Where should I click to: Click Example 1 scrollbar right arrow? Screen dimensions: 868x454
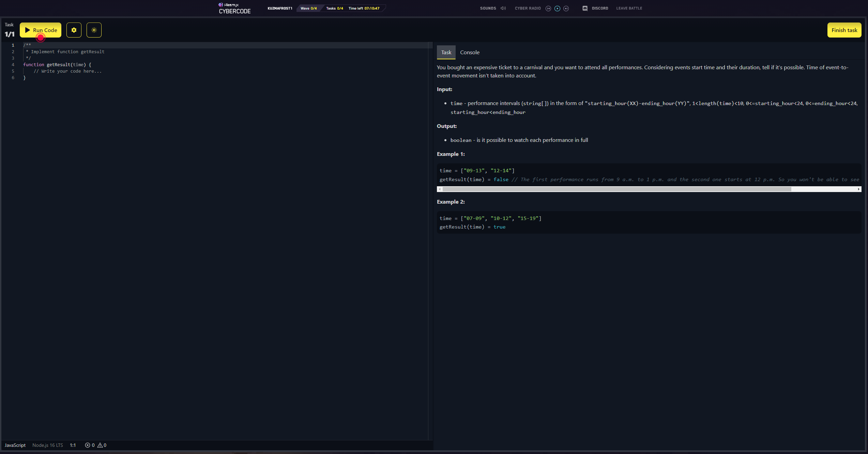coord(858,189)
